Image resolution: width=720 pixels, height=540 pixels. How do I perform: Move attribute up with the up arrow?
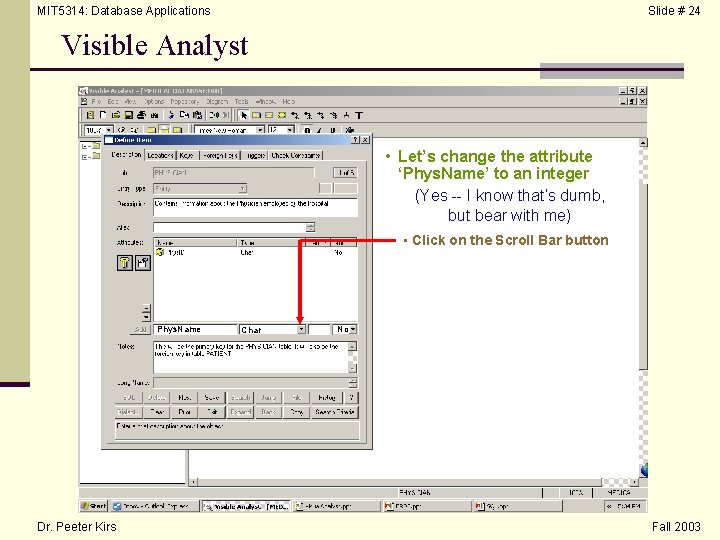pyautogui.click(x=146, y=308)
